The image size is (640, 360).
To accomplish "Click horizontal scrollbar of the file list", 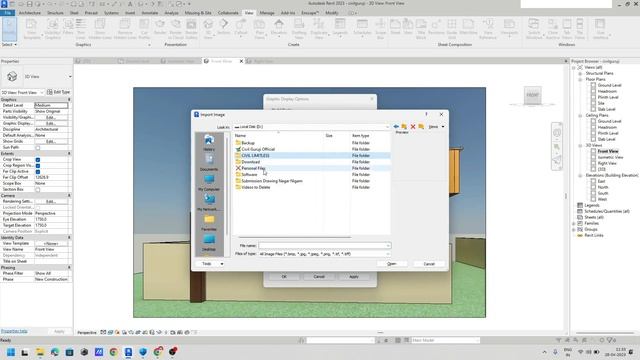I will 295,237.
